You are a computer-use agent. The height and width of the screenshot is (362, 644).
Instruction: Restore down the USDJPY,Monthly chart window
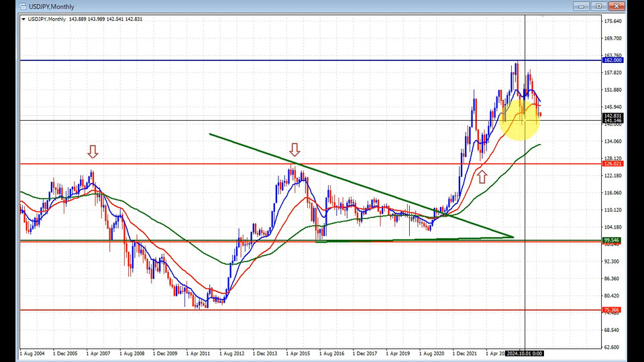pyautogui.click(x=599, y=6)
